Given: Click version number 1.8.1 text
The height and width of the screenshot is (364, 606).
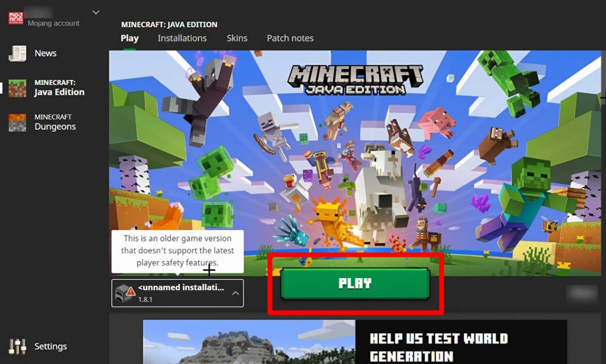Looking at the screenshot, I should [x=145, y=299].
